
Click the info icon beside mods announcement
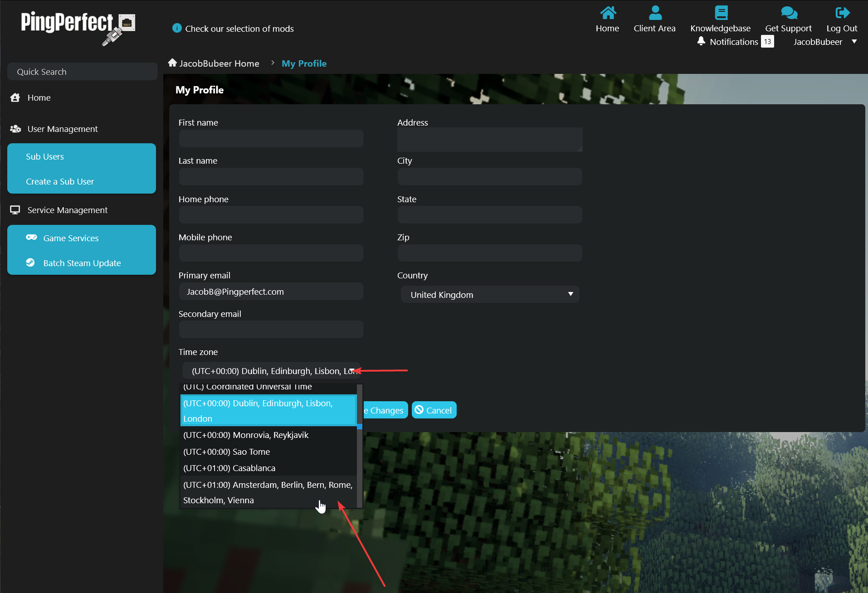click(x=177, y=28)
